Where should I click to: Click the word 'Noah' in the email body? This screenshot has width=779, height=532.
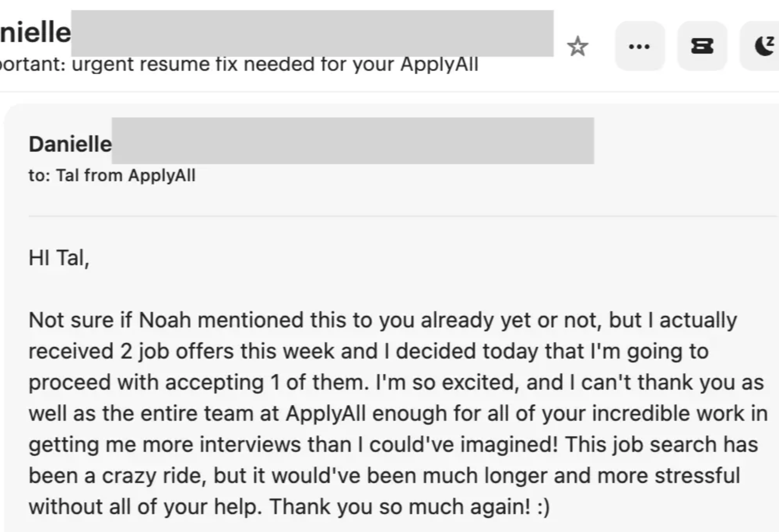pos(165,320)
